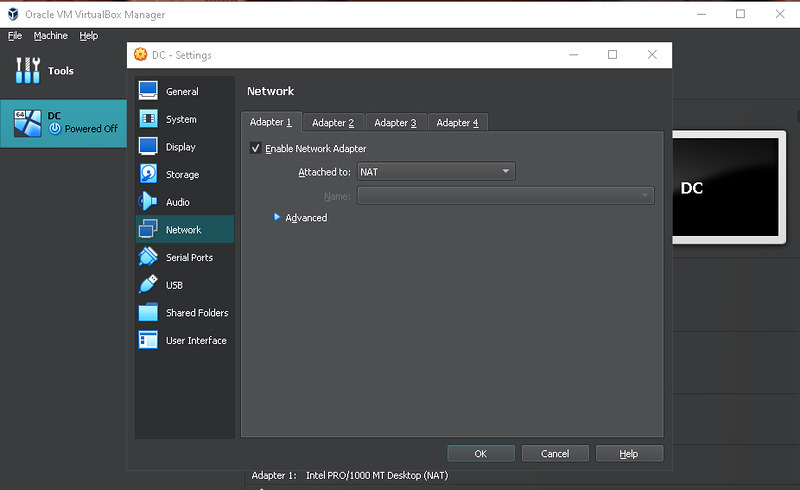This screenshot has height=490, width=800.
Task: Open the Help menu in menu bar
Action: [x=88, y=35]
